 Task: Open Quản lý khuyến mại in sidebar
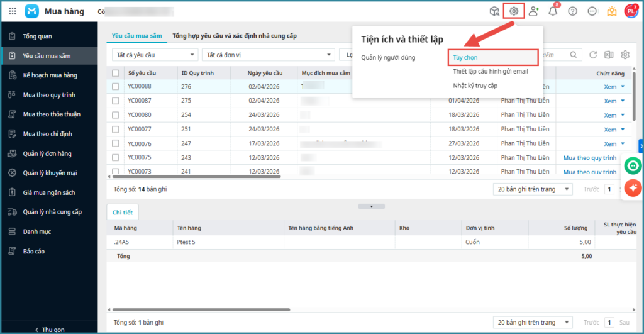click(49, 173)
